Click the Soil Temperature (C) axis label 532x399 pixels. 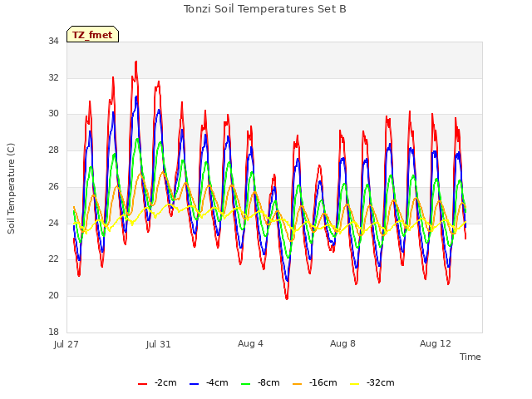[11, 189]
